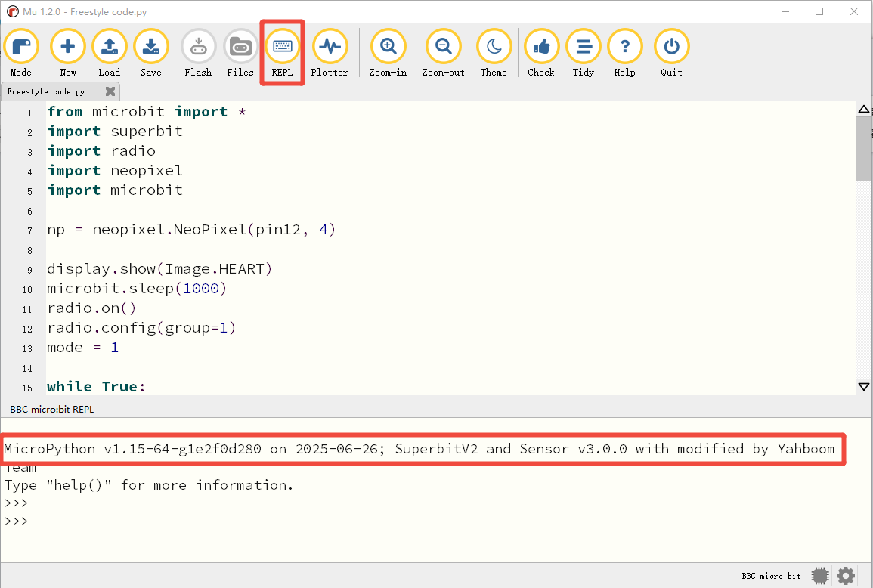Open the Plotter
The width and height of the screenshot is (873, 588).
tap(330, 53)
